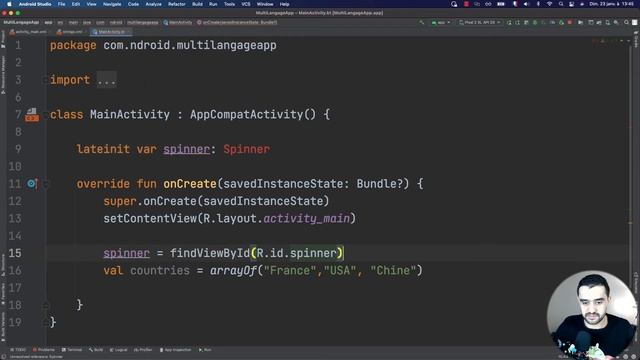The width and height of the screenshot is (640, 360).
Task: Click the related XML file gutter icon on line 7
Action: point(32,115)
